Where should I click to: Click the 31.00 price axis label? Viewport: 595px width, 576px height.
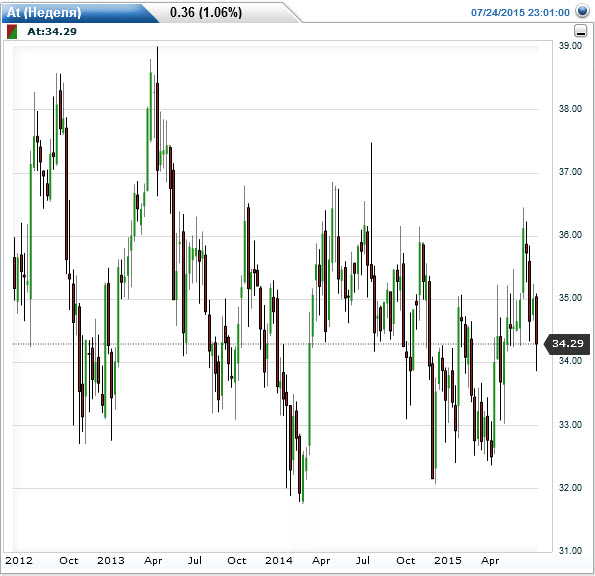tap(570, 550)
